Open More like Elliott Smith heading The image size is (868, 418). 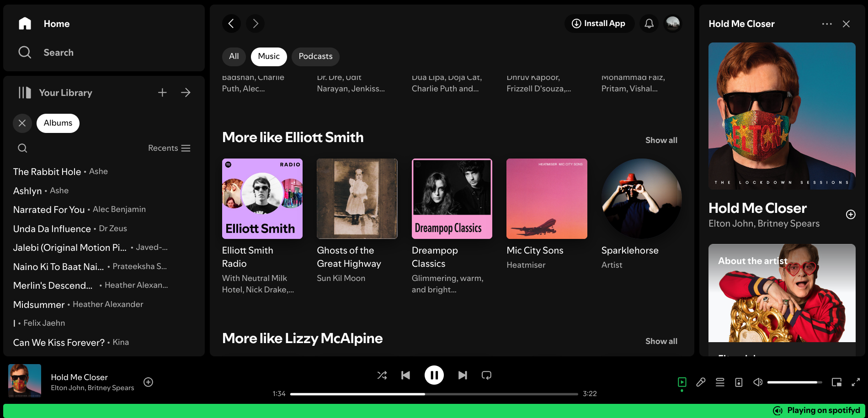[x=293, y=138]
